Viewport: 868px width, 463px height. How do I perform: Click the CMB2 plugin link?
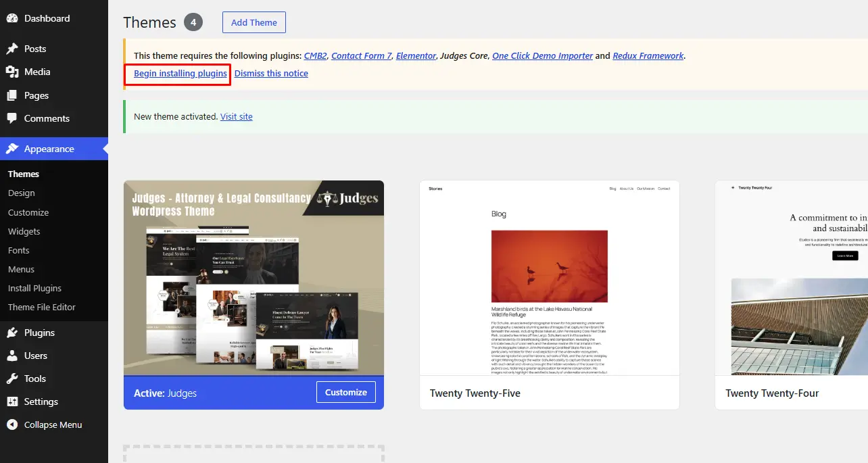point(316,56)
